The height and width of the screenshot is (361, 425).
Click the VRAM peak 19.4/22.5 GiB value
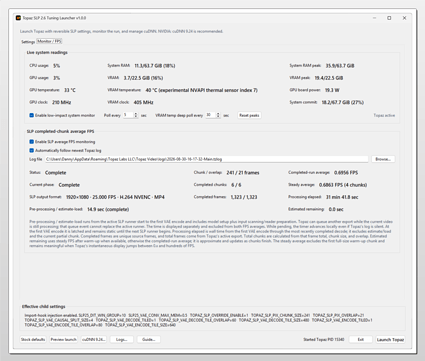point(329,78)
